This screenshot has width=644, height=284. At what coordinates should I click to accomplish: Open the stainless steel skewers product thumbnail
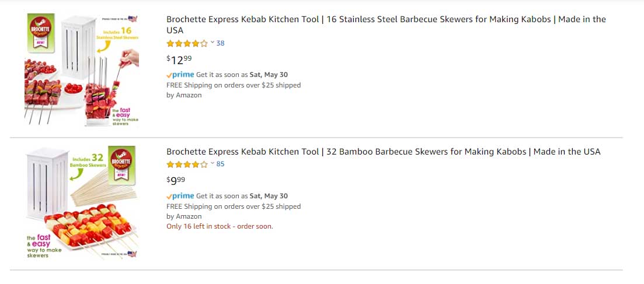pyautogui.click(x=82, y=69)
